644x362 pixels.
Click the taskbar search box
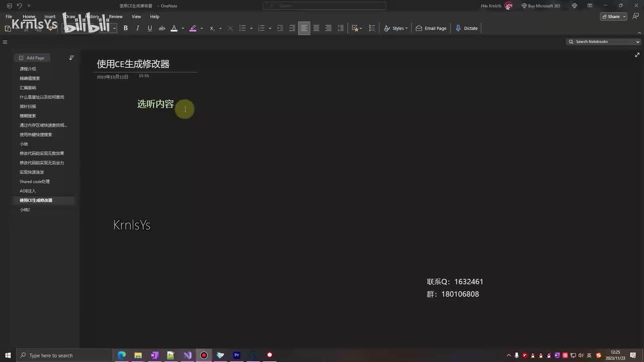coord(64,355)
